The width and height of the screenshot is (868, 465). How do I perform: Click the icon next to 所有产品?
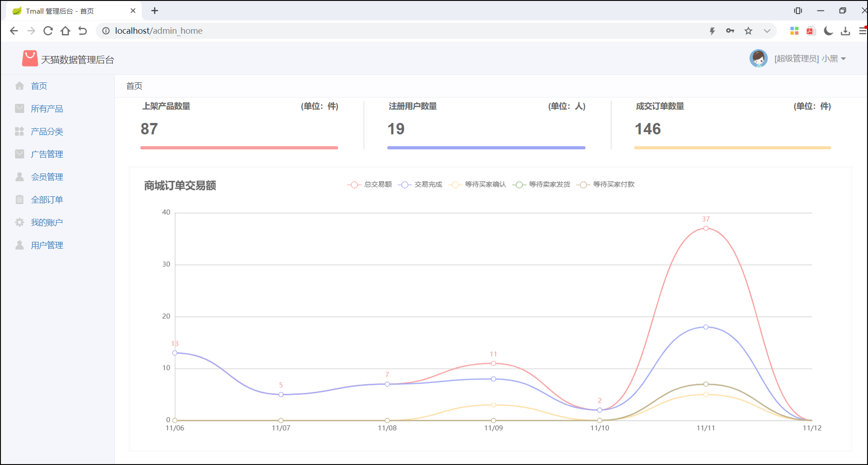(x=20, y=108)
